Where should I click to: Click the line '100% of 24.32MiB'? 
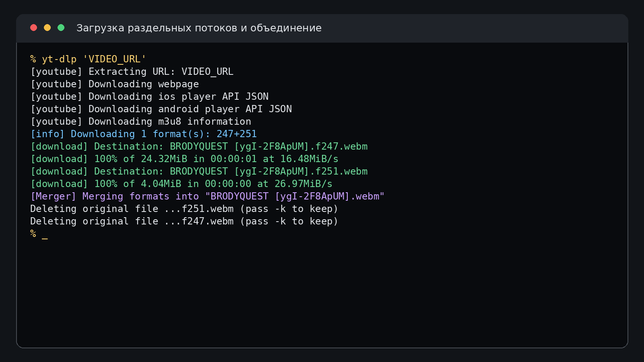click(184, 159)
